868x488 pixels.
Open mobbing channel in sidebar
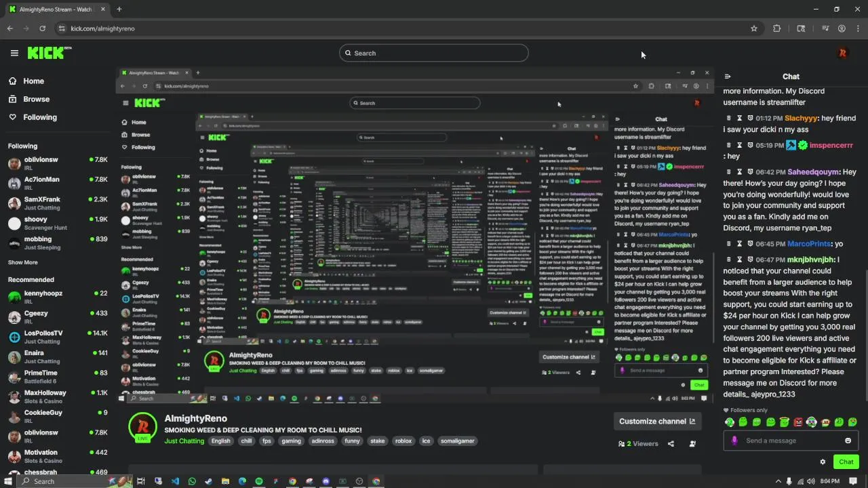click(x=58, y=243)
